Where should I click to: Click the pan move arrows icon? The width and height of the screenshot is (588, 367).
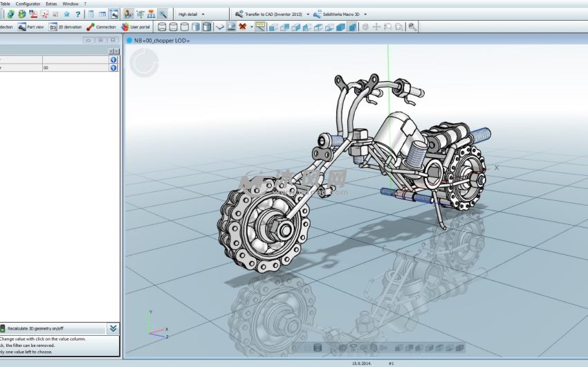point(376,27)
